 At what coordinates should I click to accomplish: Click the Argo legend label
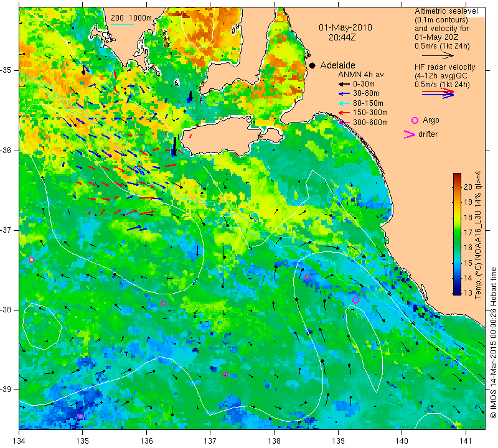[x=431, y=120]
